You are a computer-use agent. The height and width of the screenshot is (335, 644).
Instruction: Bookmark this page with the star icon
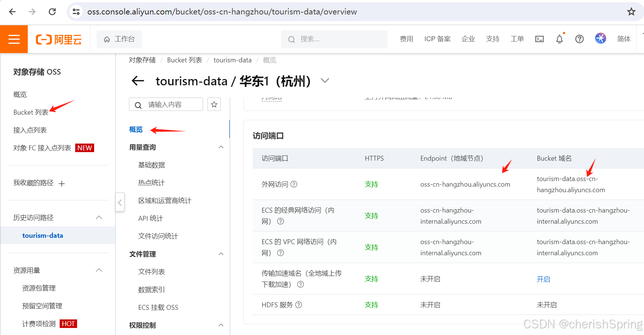pos(631,12)
